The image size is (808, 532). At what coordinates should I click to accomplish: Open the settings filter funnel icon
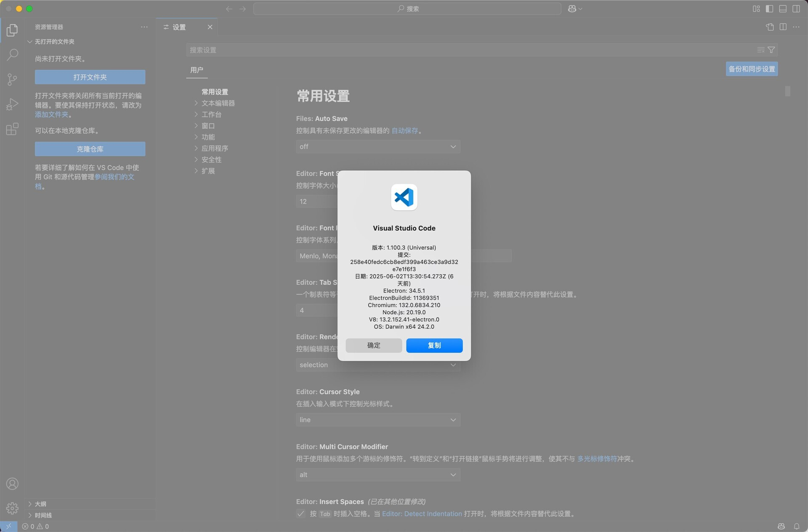(x=771, y=50)
